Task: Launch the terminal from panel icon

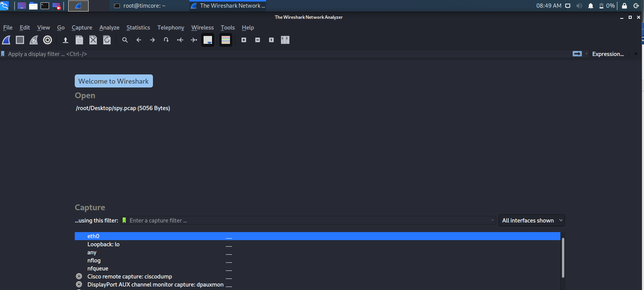Action: point(45,6)
